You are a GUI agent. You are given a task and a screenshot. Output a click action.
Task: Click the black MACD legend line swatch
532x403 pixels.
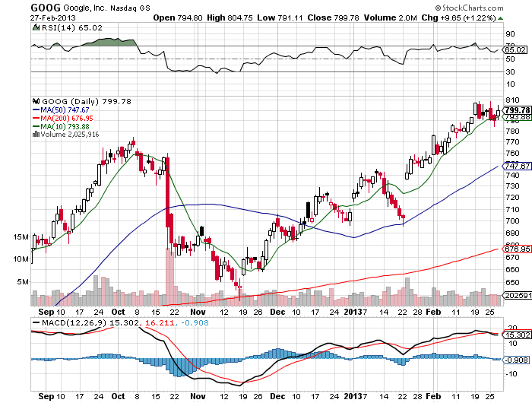point(36,323)
